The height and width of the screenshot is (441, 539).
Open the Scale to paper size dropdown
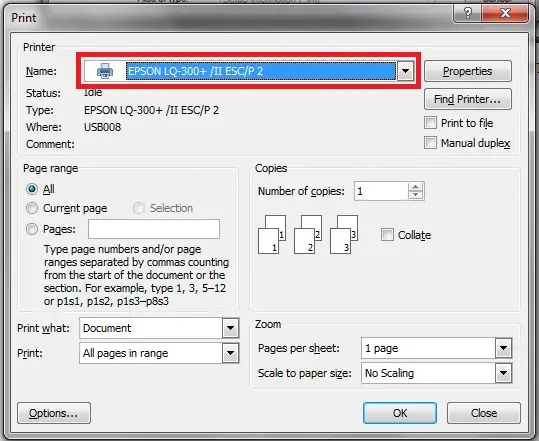pyautogui.click(x=503, y=373)
